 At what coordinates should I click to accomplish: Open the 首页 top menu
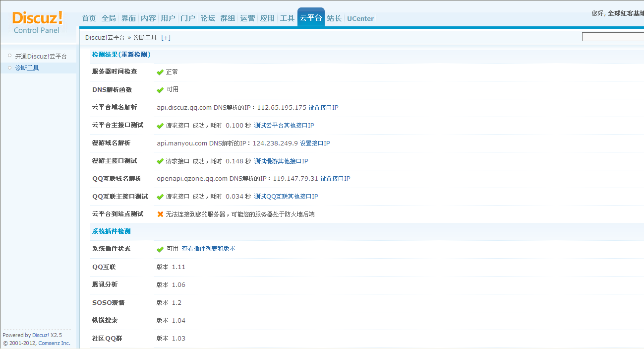(89, 18)
